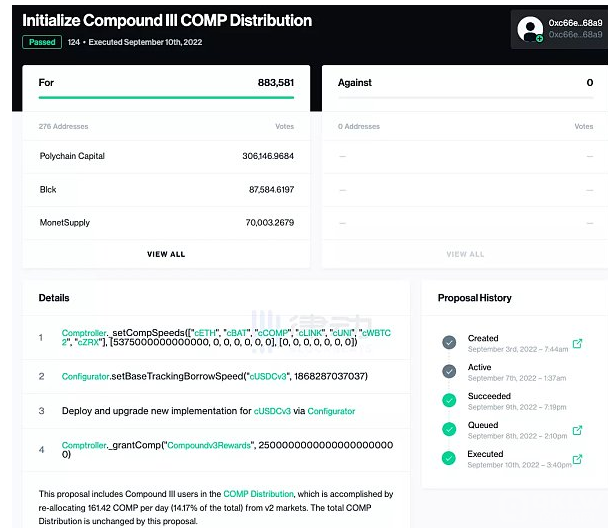View all For votes
608x528 pixels.
(x=166, y=254)
